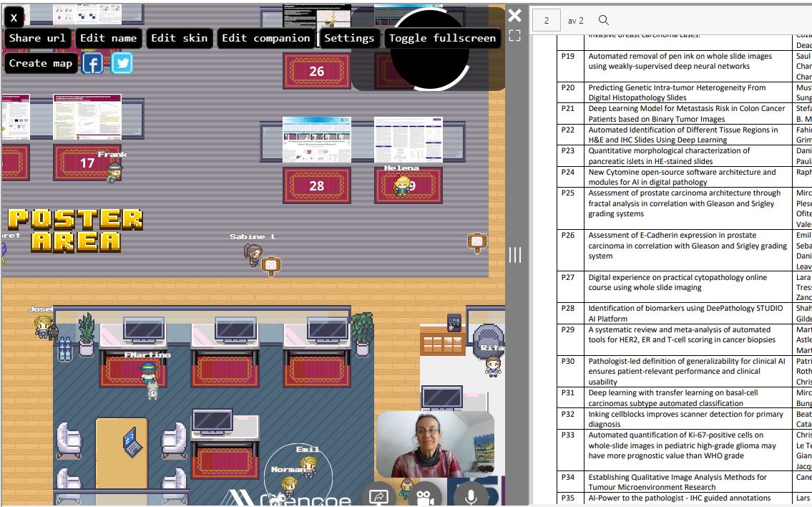
Task: Select Helena's avatar on carpet 29
Action: (402, 185)
